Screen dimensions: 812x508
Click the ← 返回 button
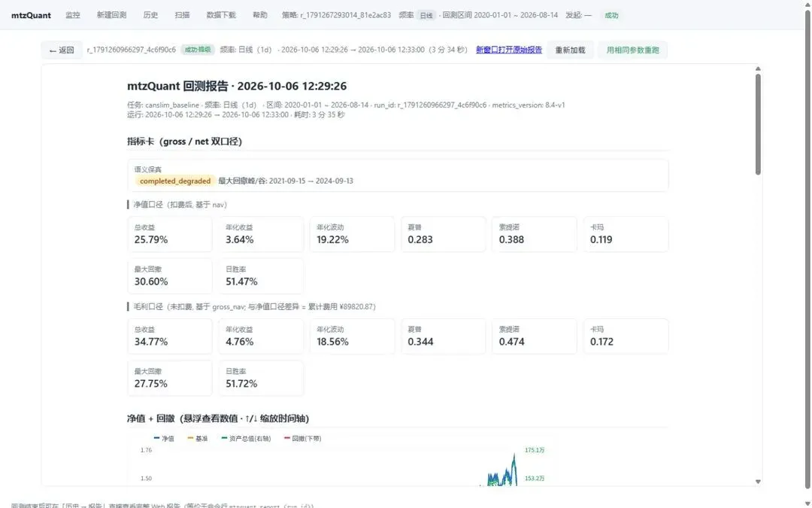click(x=62, y=50)
